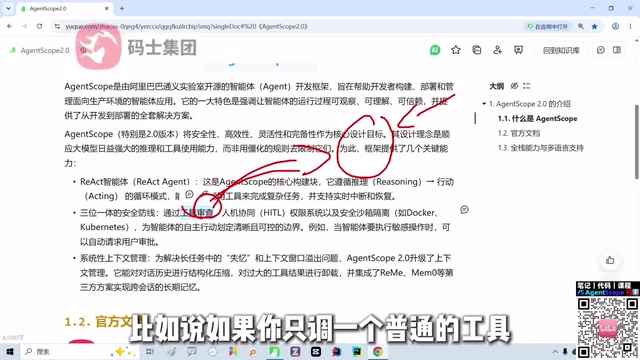Screen dimensions: 640x360
Task: Click the taskbar 搜索 search box
Action: (80, 351)
